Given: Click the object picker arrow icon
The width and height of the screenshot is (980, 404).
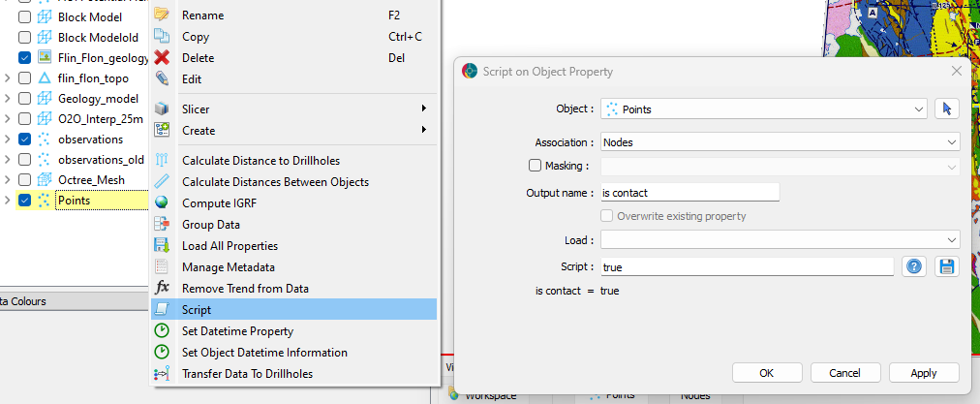Looking at the screenshot, I should [x=946, y=109].
